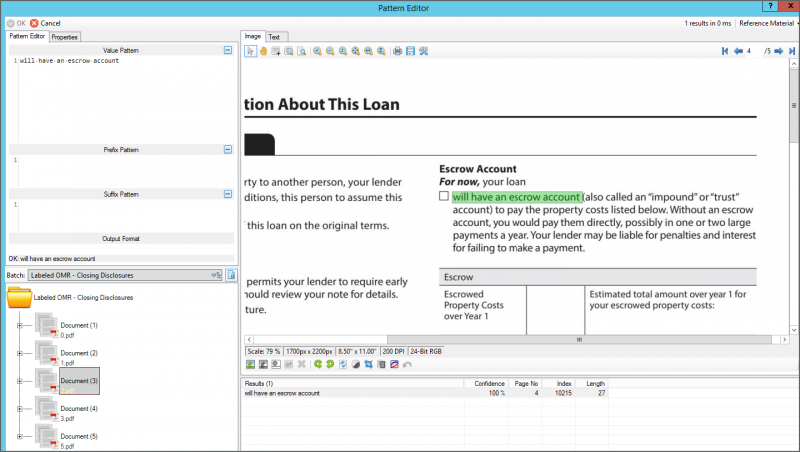Show the black-and-white image view icon
This screenshot has height=452, width=800.
tap(276, 364)
